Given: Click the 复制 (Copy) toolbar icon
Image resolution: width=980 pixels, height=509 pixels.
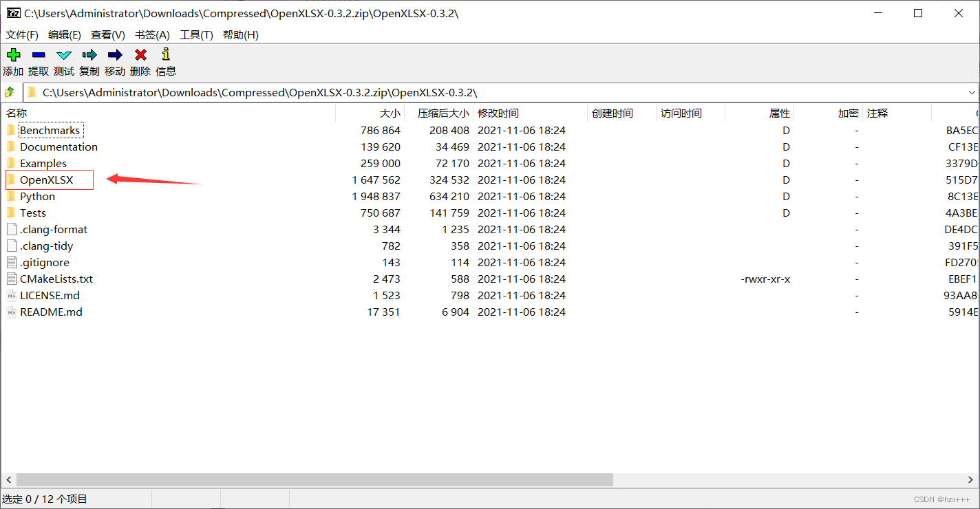Looking at the screenshot, I should [x=89, y=54].
